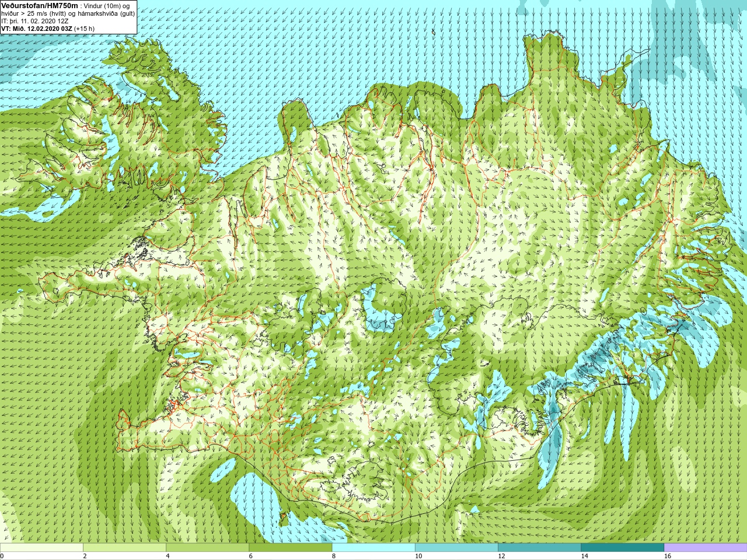The height and width of the screenshot is (560, 747).
Task: Select the "hviður > 25 m/s (hvítt)" line
Action: (68, 13)
